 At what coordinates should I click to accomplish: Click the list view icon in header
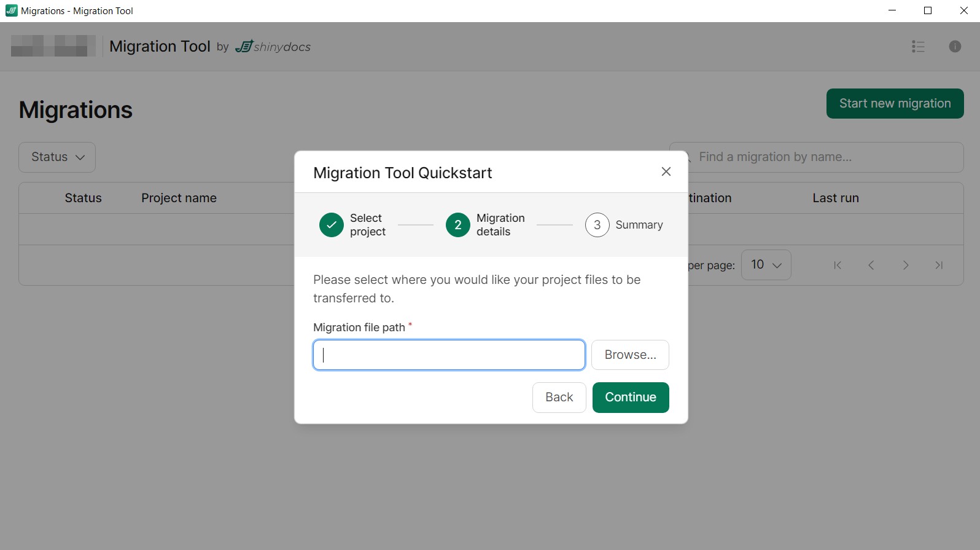tap(918, 47)
